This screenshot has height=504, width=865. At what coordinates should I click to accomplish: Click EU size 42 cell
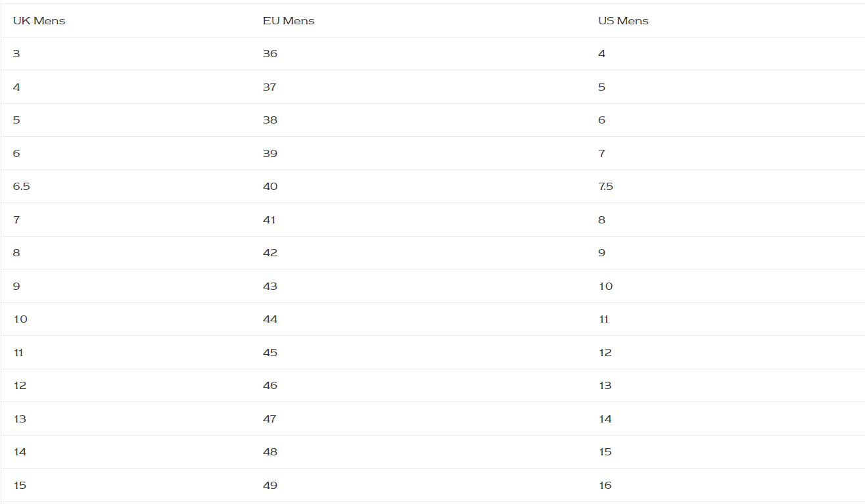click(270, 253)
